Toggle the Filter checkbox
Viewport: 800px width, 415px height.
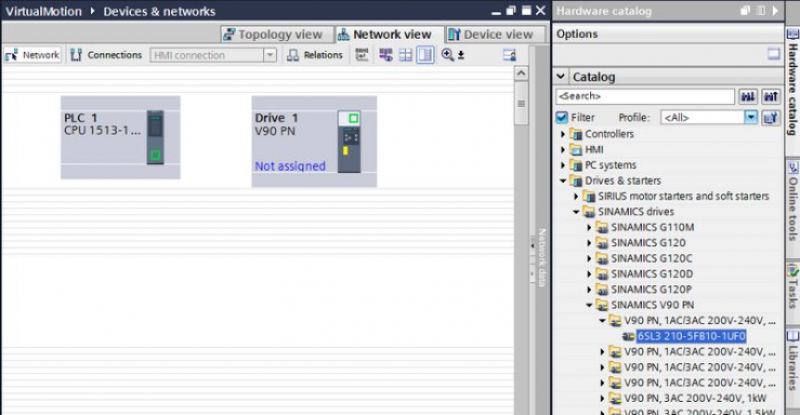click(562, 117)
